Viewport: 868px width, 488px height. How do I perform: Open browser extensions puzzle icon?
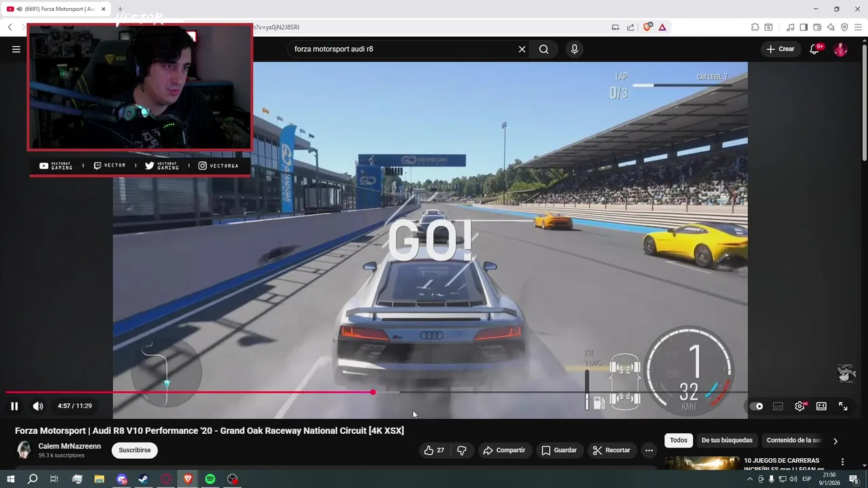point(755,27)
